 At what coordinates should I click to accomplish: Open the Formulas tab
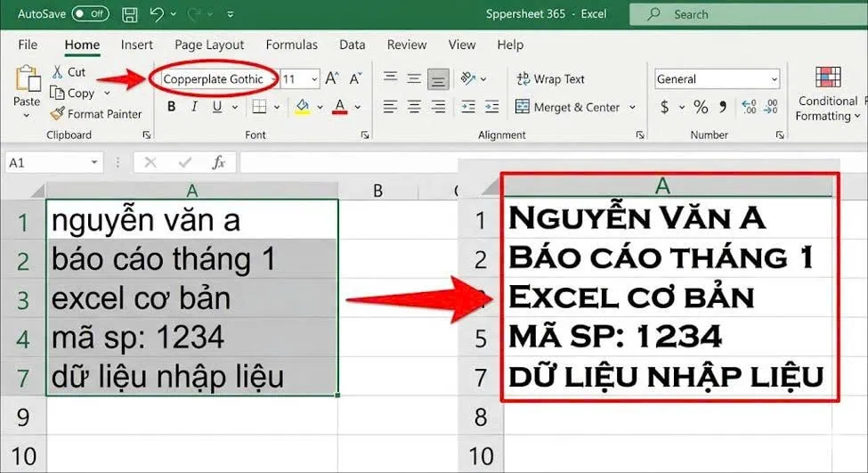tap(292, 45)
